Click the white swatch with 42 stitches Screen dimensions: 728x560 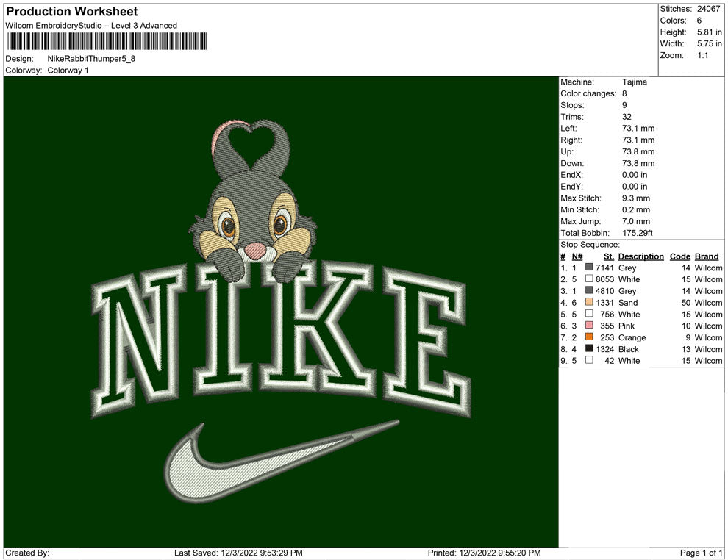589,360
